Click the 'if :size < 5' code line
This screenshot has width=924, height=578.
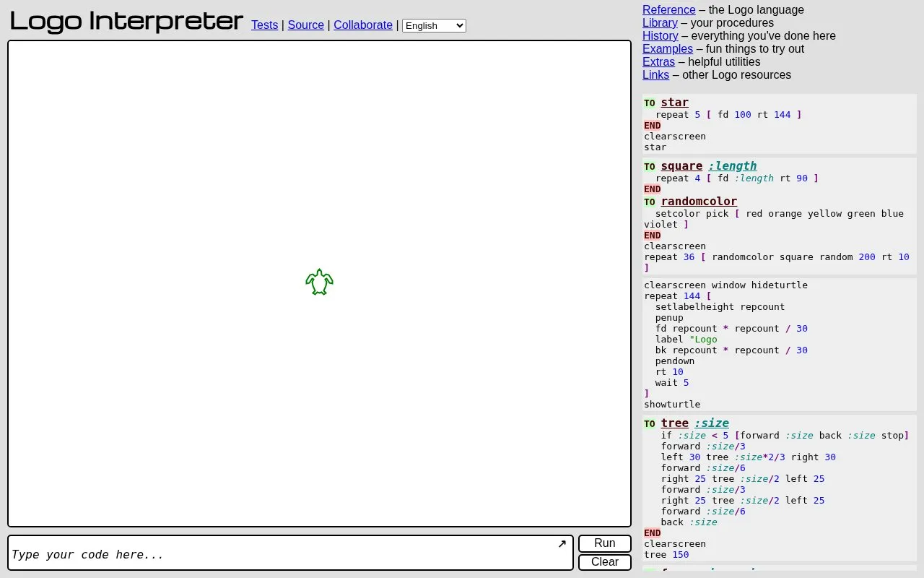(x=785, y=436)
